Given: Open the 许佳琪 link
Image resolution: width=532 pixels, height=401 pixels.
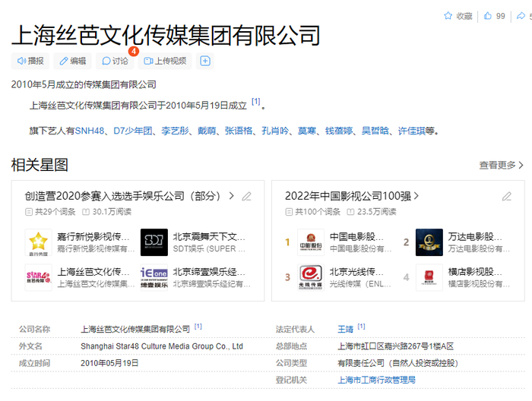Looking at the screenshot, I should pyautogui.click(x=412, y=131).
